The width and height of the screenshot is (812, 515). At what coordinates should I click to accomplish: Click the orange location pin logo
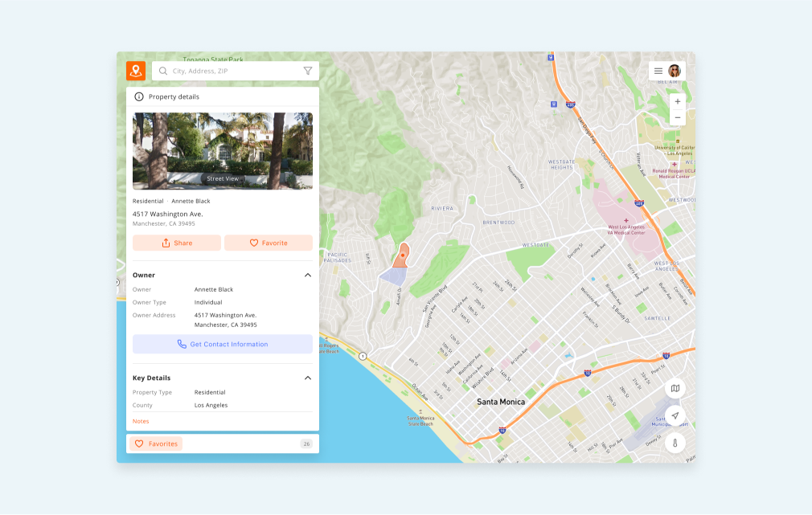(136, 71)
